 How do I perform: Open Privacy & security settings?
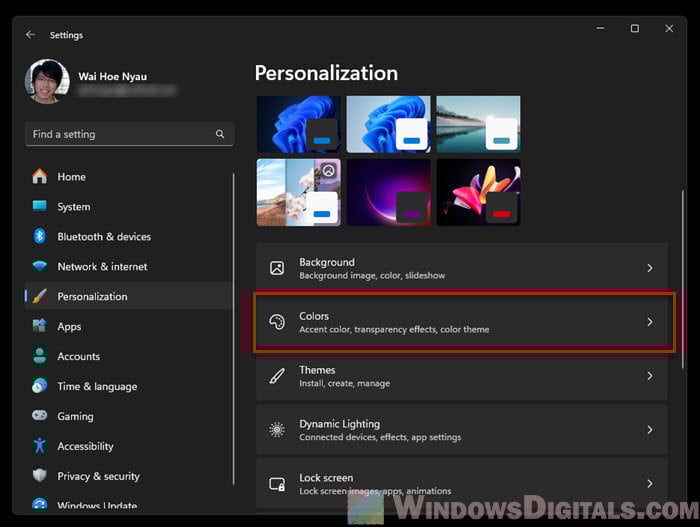point(129,476)
